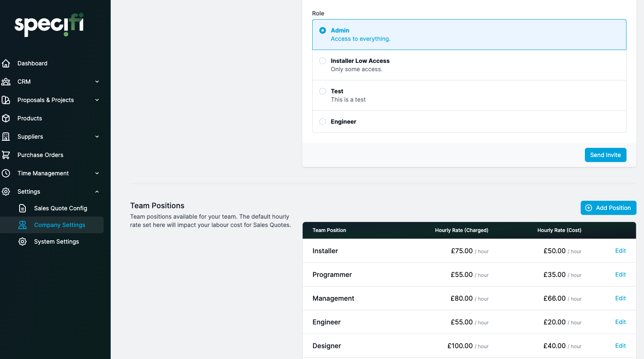This screenshot has width=644, height=359.
Task: Click the Sales Quote Config document icon
Action: coord(22,208)
